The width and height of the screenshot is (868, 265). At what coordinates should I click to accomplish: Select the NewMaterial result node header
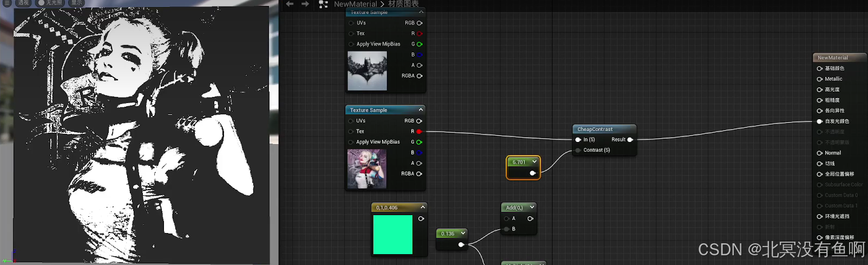(x=840, y=57)
